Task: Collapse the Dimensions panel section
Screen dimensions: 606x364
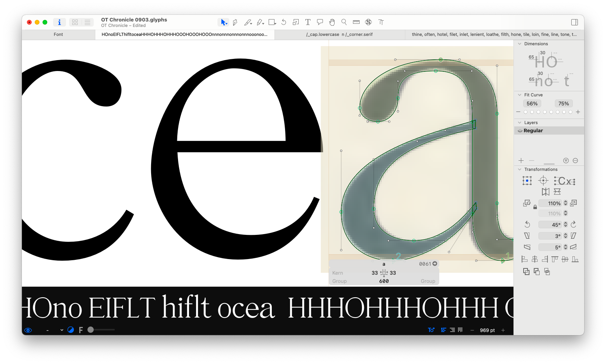Action: click(x=520, y=44)
